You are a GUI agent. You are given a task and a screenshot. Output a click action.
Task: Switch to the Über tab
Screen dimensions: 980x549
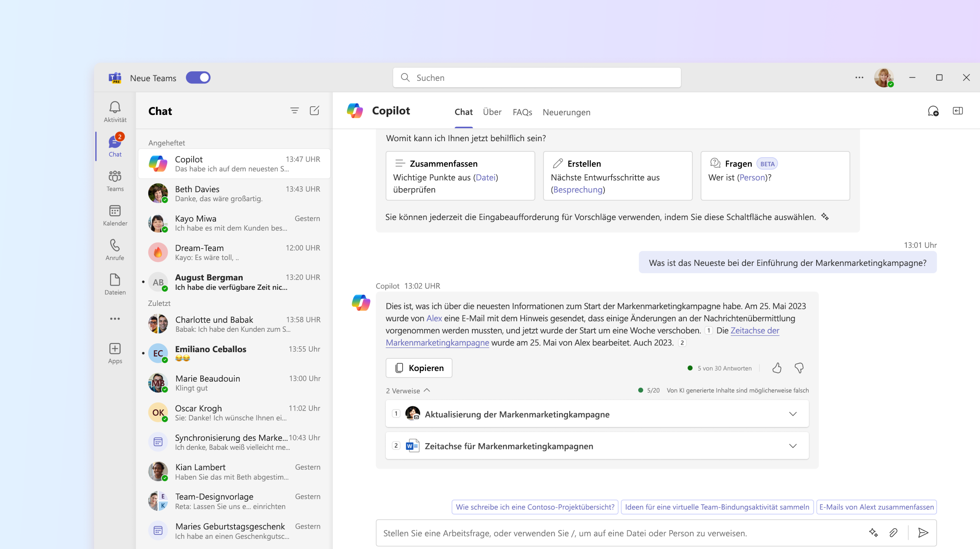492,112
